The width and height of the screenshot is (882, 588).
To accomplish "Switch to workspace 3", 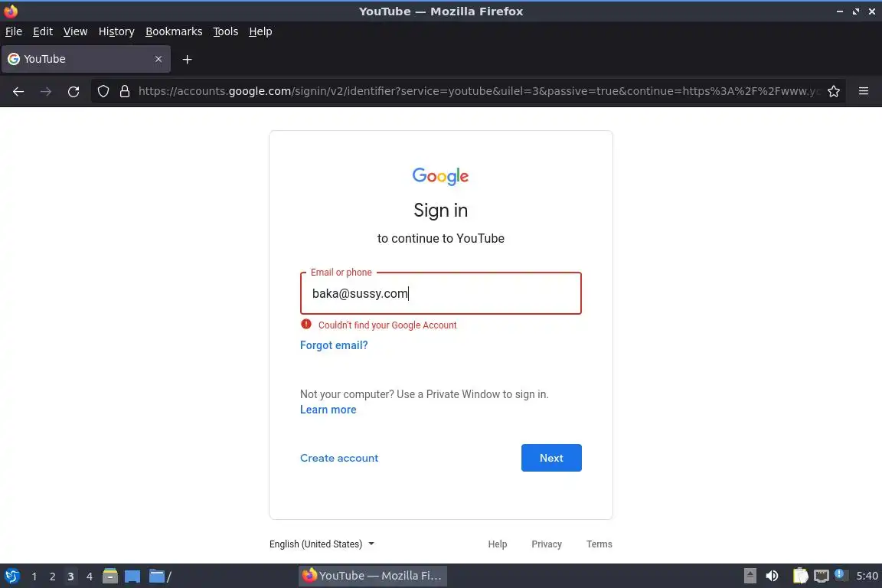I will click(x=70, y=577).
